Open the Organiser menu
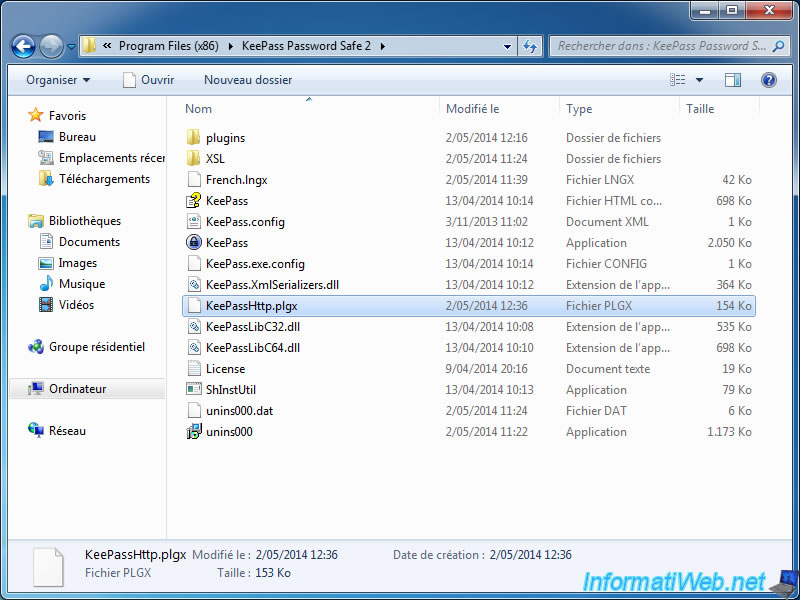The height and width of the screenshot is (600, 800). click(58, 80)
